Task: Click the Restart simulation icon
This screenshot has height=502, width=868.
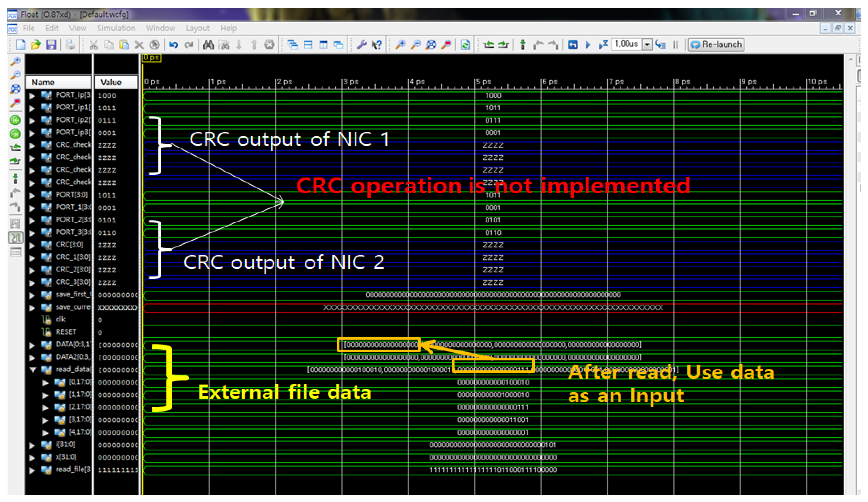Action: coord(572,45)
